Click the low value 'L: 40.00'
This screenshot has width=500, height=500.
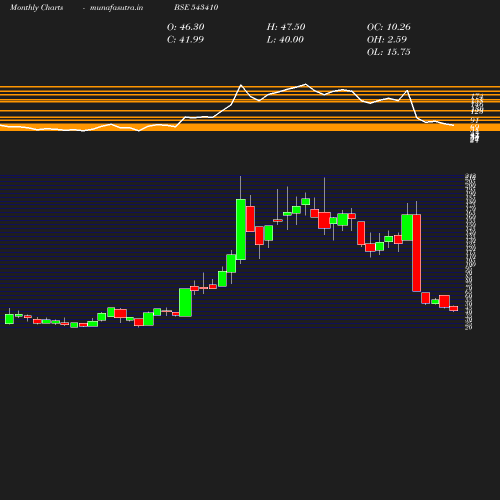tap(285, 39)
